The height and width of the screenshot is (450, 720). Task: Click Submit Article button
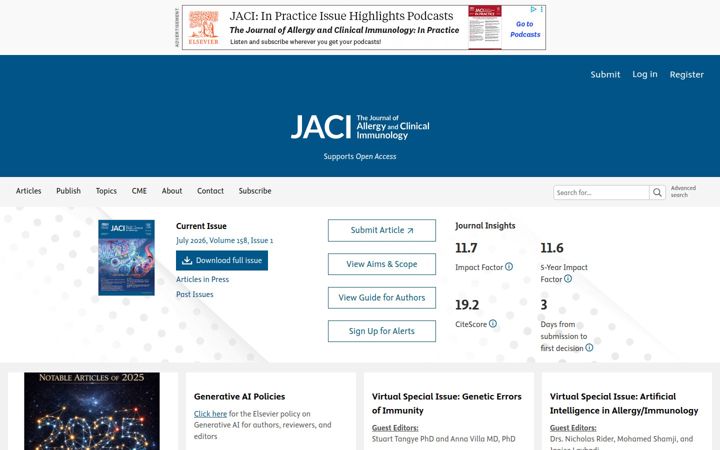[x=382, y=231]
